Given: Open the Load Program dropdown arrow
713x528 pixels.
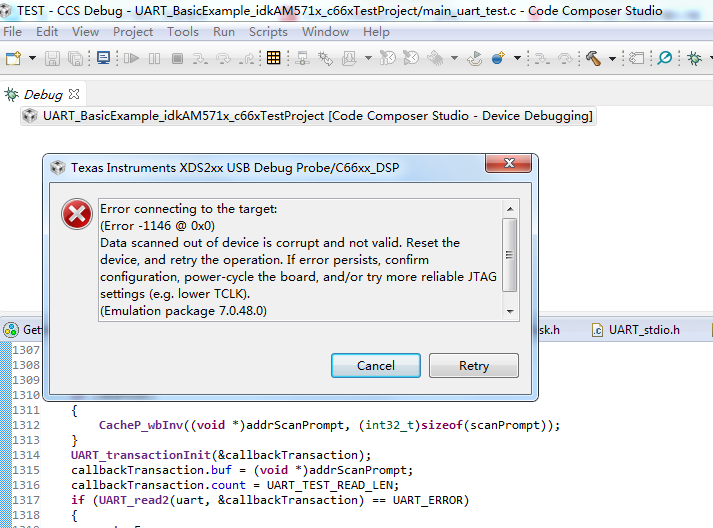Looking at the screenshot, I should tap(368, 58).
